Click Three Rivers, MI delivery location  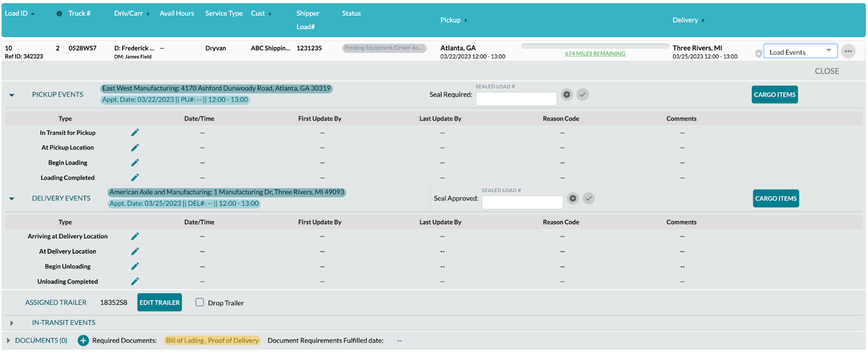697,48
